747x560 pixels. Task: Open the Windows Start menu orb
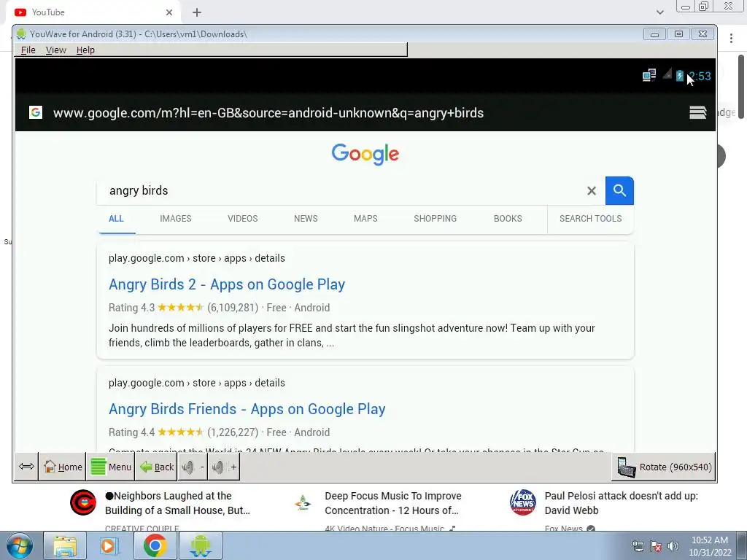point(19,545)
